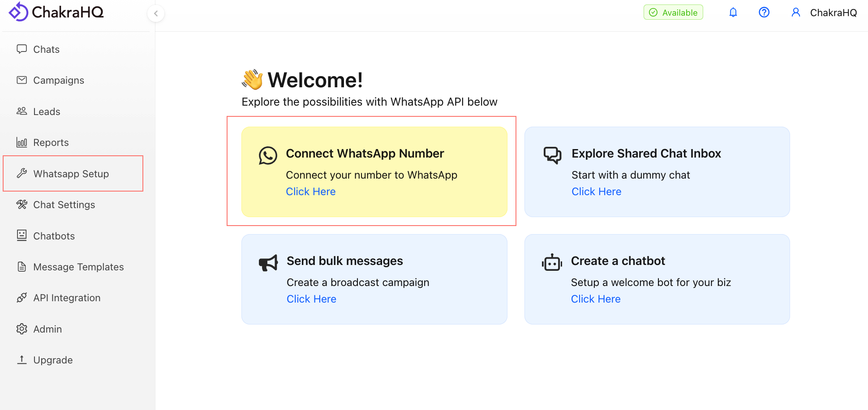868x410 pixels.
Task: Click the Reports bar chart icon
Action: pos(21,142)
